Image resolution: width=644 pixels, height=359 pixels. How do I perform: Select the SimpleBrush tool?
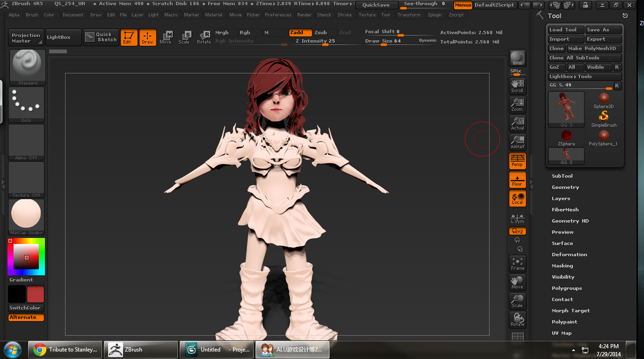(x=604, y=119)
